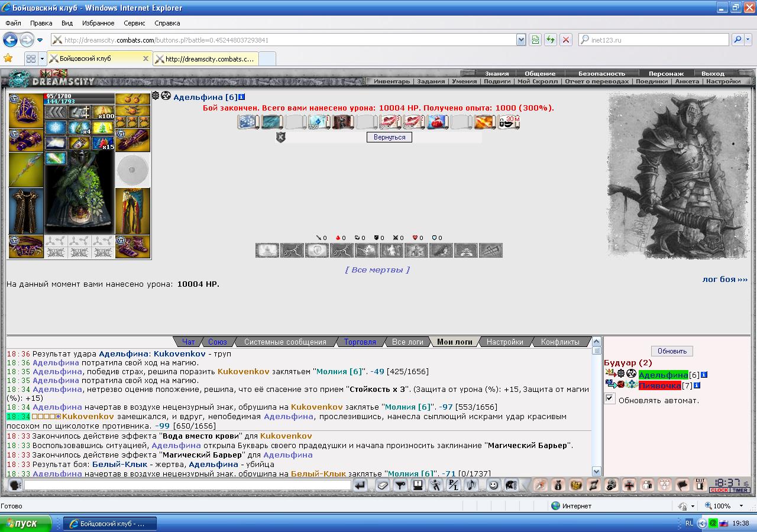Open the Поединки link
The width and height of the screenshot is (757, 532).
tap(652, 82)
